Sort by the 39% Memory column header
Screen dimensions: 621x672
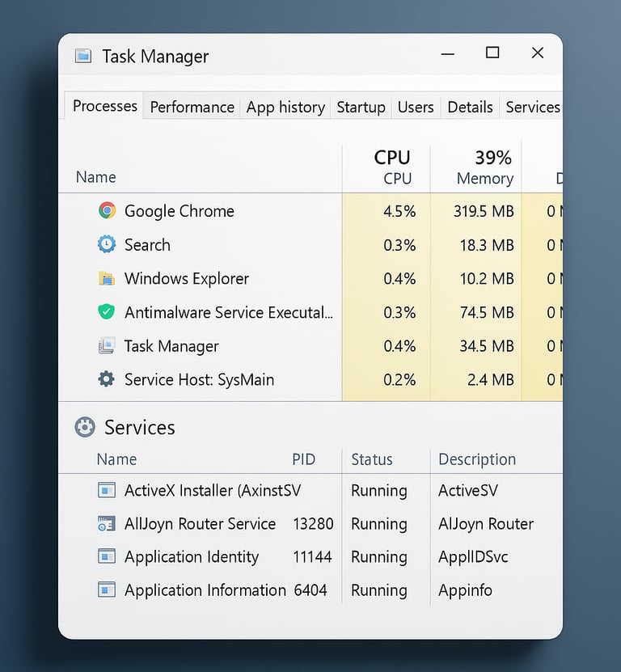[x=484, y=167]
